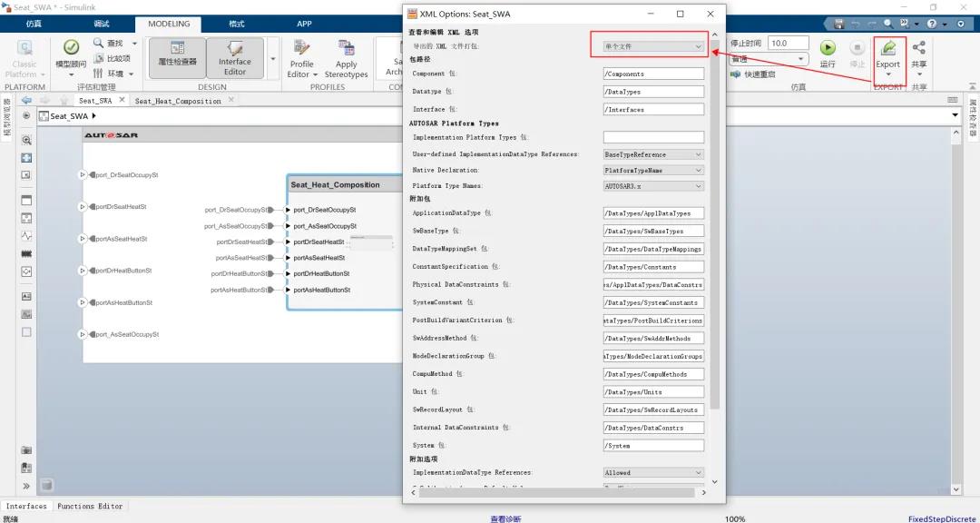The height and width of the screenshot is (523, 980).
Task: Open the Interface Editor
Action: (234, 57)
